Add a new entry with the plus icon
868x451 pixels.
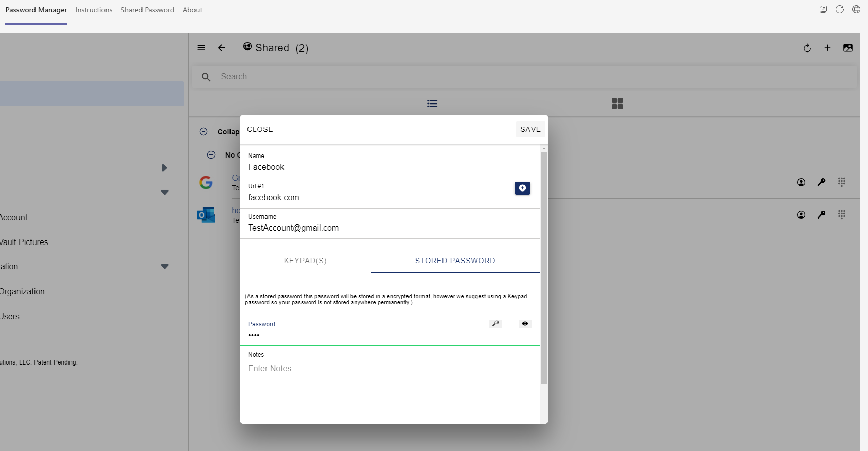tap(827, 48)
